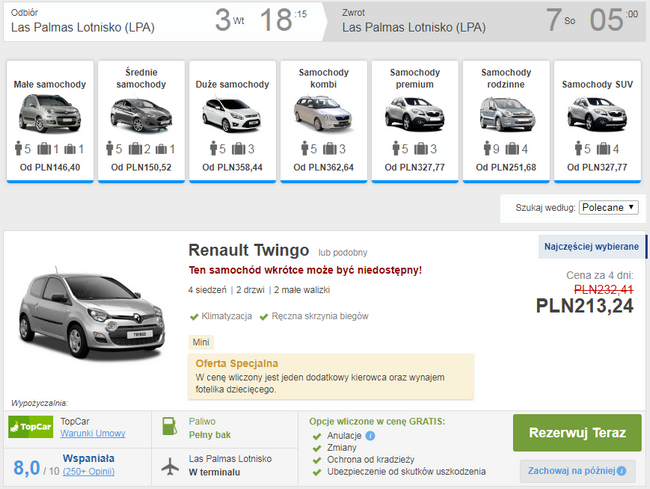This screenshot has width=650, height=489.
Task: Open the Warunki Umowy link
Action: point(93,433)
